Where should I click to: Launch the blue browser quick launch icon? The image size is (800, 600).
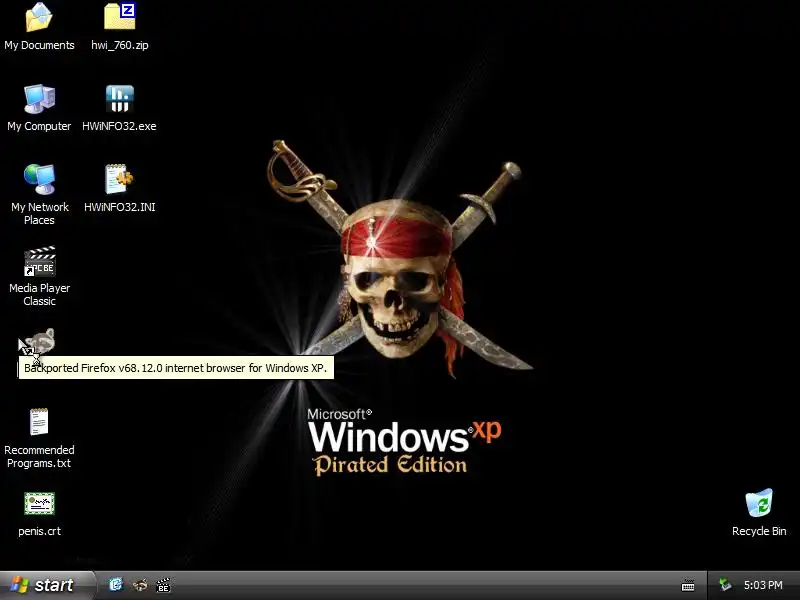pyautogui.click(x=116, y=584)
